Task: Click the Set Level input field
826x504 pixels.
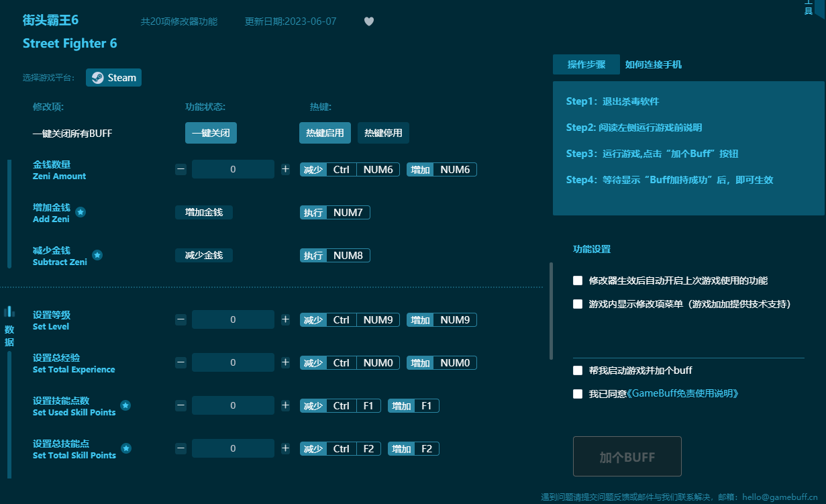Action: [x=233, y=320]
